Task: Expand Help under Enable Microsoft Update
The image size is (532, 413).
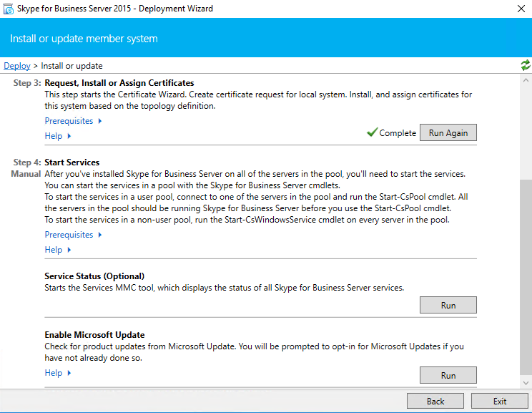Action: pos(58,373)
